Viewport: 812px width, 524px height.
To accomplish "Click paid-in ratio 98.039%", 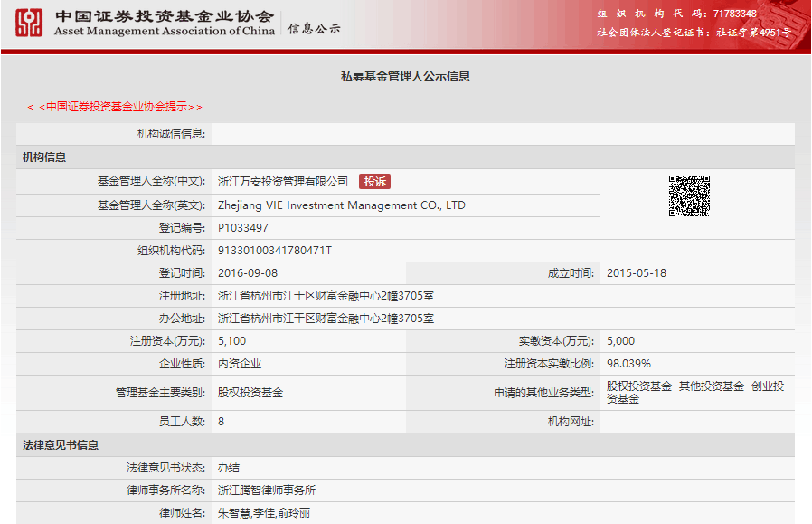I will point(628,364).
